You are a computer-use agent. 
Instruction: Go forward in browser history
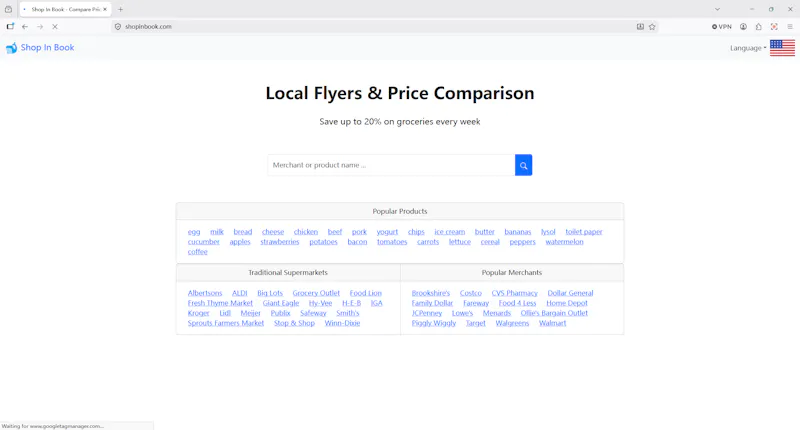[40, 27]
